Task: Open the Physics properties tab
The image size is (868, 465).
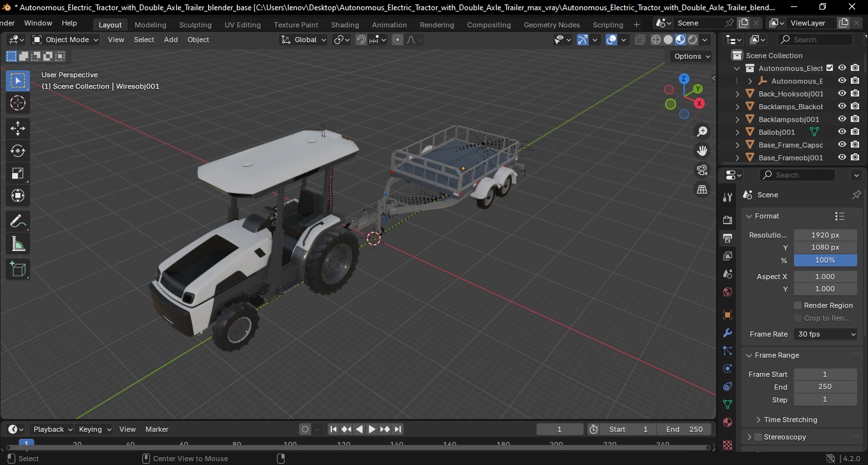Action: point(728,369)
